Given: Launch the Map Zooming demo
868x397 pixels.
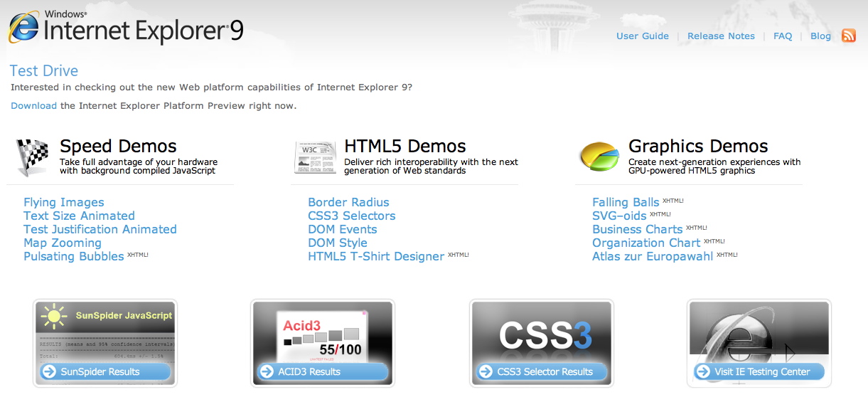Looking at the screenshot, I should click(x=63, y=243).
